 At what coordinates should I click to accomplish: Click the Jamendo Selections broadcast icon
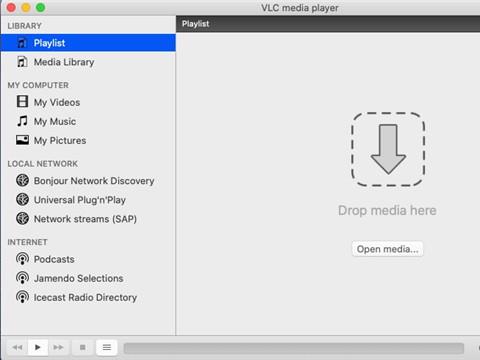[x=22, y=278]
